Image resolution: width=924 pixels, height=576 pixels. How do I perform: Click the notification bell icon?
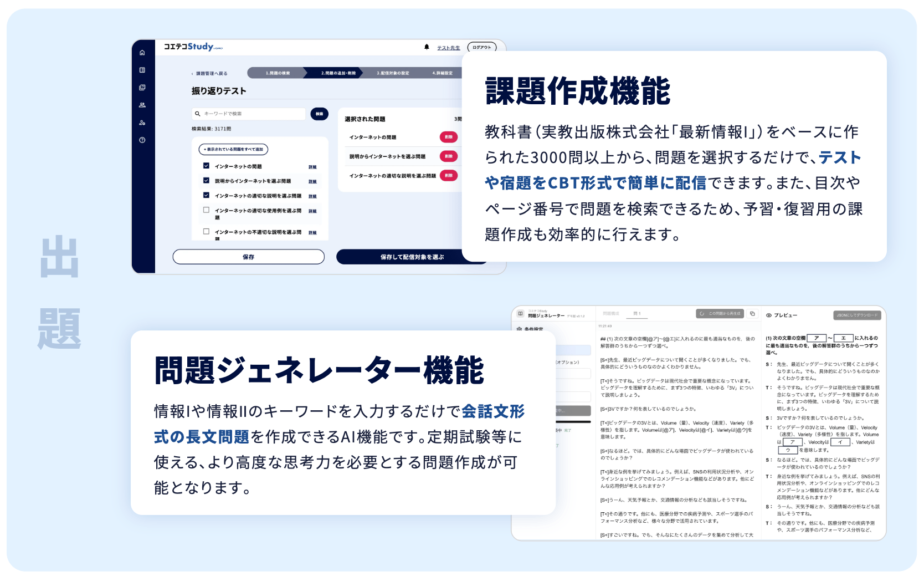(x=427, y=47)
